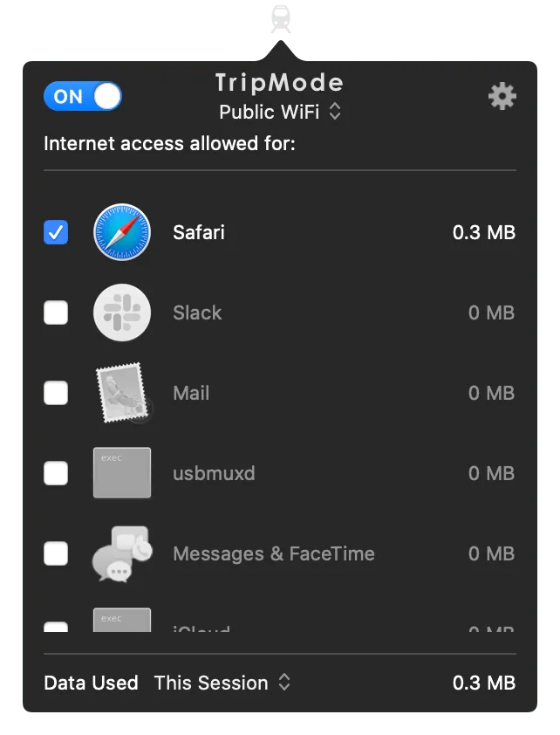The width and height of the screenshot is (560, 735).
Task: Check the usbmuxd checkbox
Action: 56,473
